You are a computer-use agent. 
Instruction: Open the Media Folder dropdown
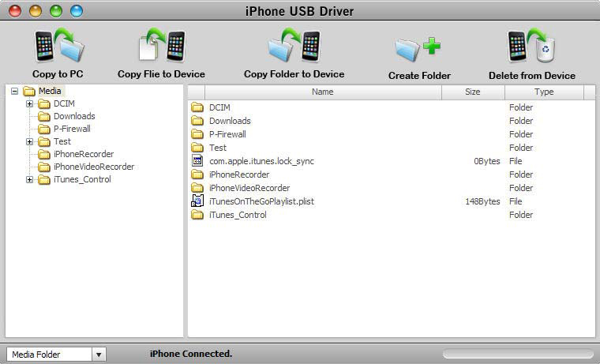[99, 355]
